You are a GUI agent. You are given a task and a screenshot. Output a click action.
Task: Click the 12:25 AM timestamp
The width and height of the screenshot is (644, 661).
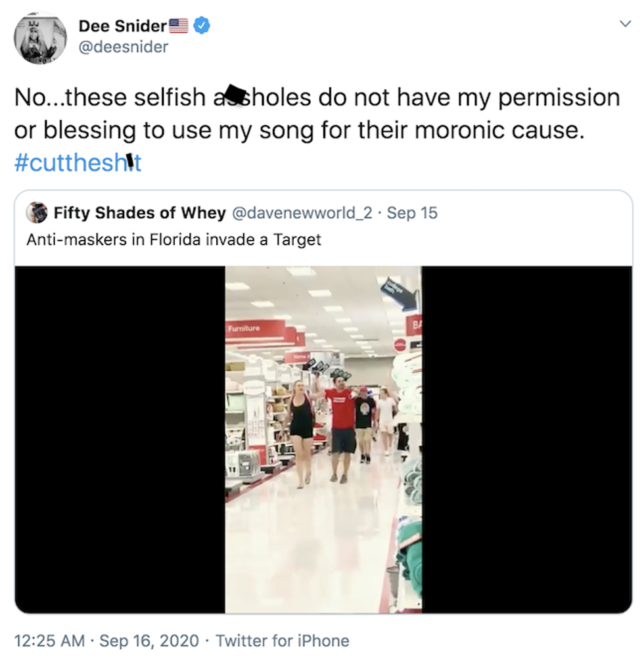(x=51, y=641)
